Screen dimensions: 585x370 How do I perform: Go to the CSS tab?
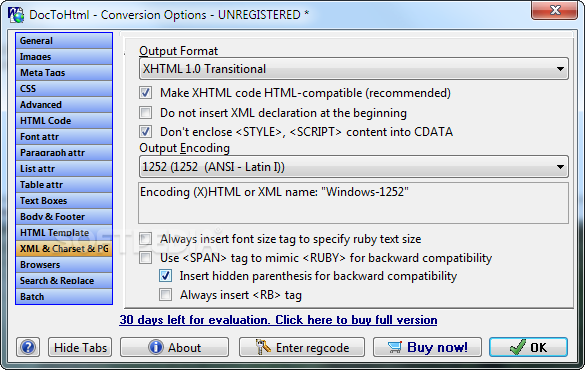pyautogui.click(x=64, y=89)
